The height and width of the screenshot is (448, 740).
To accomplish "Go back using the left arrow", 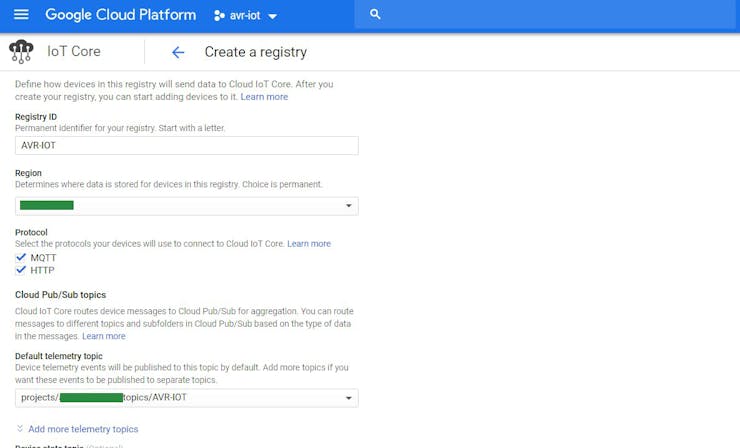I will click(x=178, y=52).
